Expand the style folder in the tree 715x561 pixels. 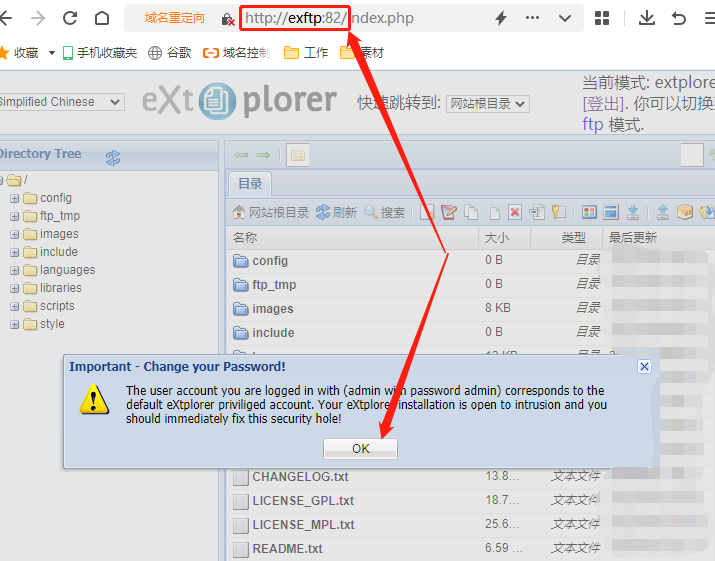coord(15,324)
